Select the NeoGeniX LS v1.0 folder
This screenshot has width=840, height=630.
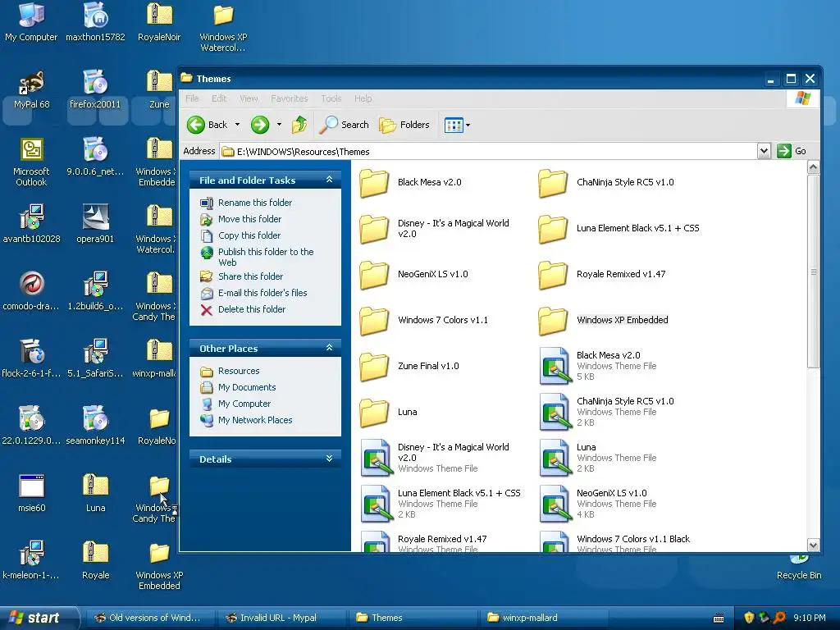tap(374, 275)
